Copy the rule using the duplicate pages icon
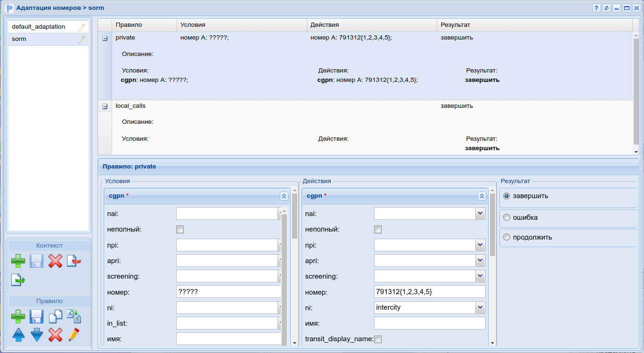The image size is (644, 353). coord(55,316)
